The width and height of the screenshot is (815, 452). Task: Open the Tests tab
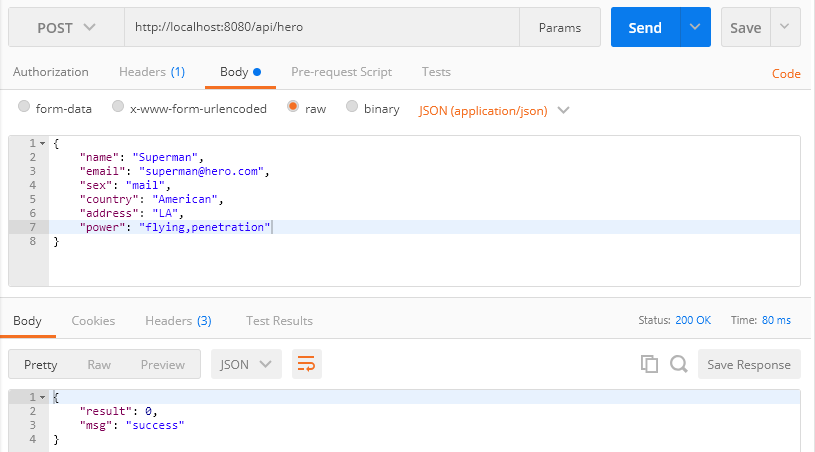click(x=436, y=72)
